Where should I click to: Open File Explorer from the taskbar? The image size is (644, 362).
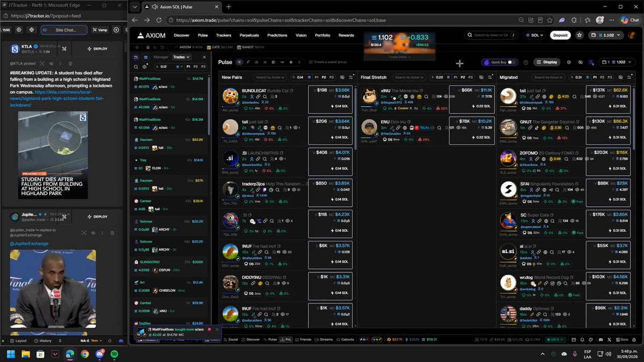[x=25, y=354]
